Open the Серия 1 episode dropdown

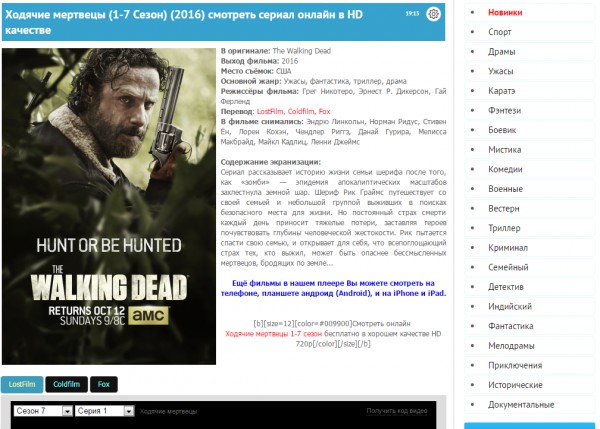point(104,411)
